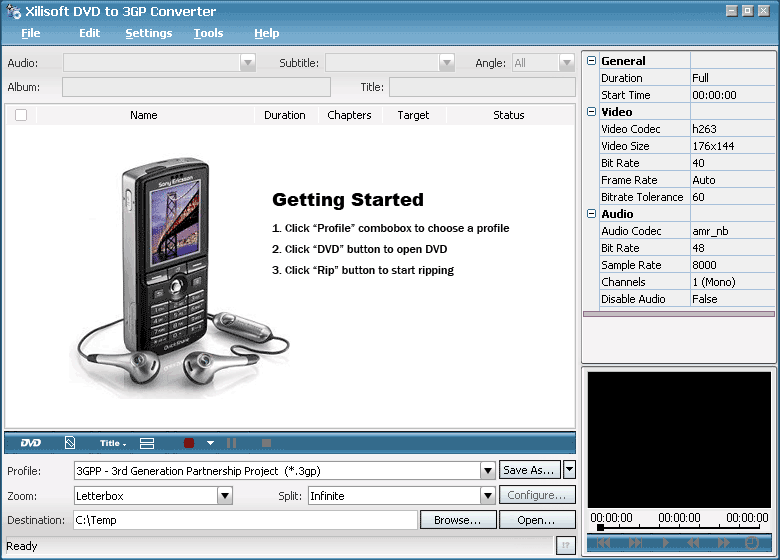Click the Save As... button
This screenshot has height=560, width=780.
pos(530,470)
